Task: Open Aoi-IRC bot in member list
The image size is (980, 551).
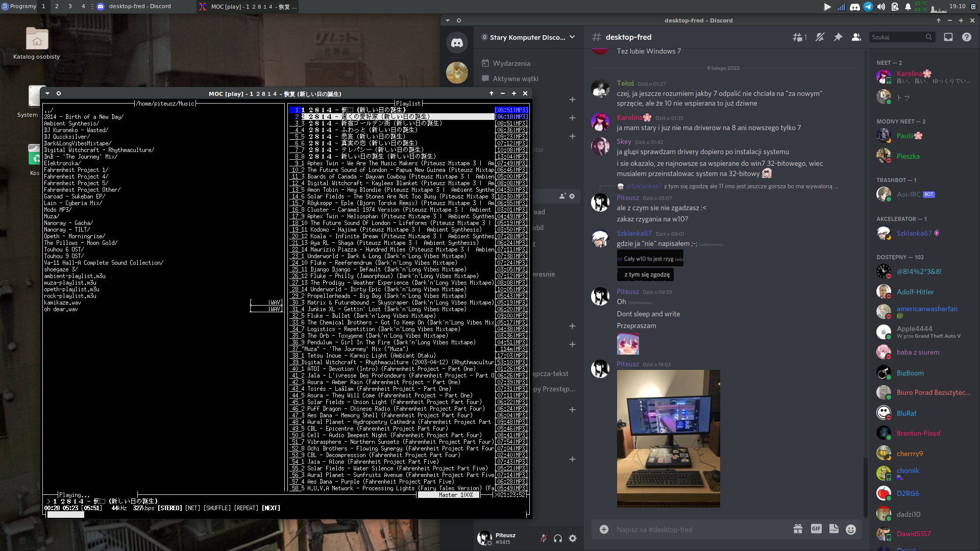Action: point(925,194)
